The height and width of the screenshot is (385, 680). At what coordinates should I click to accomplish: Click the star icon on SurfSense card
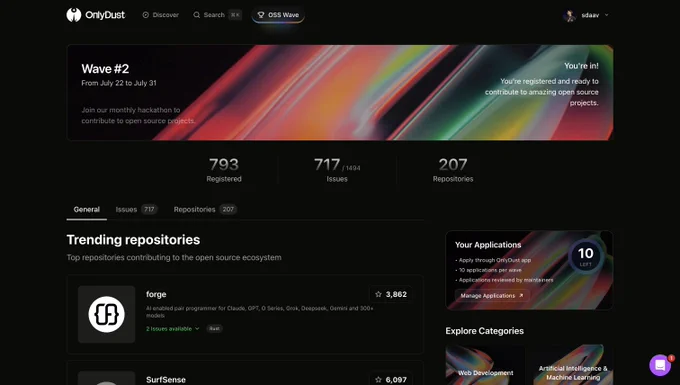378,380
